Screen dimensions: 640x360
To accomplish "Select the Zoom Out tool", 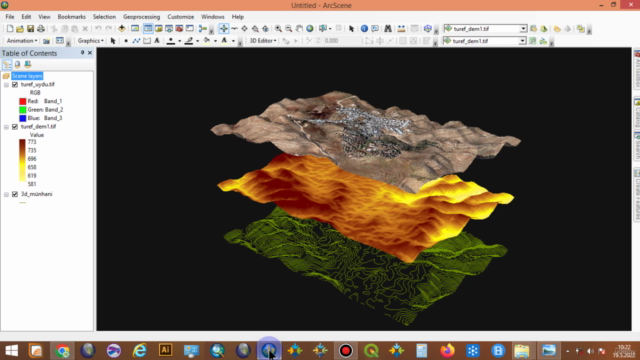I will 289,29.
